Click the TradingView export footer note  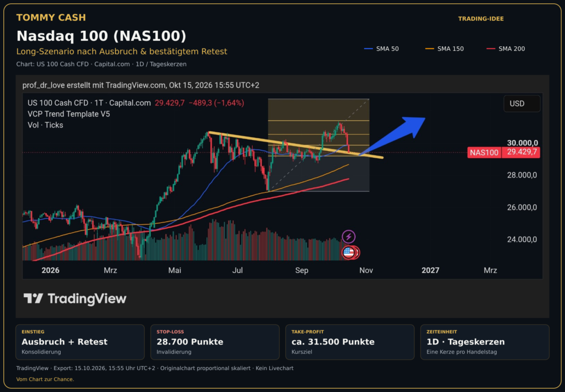[x=154, y=369]
